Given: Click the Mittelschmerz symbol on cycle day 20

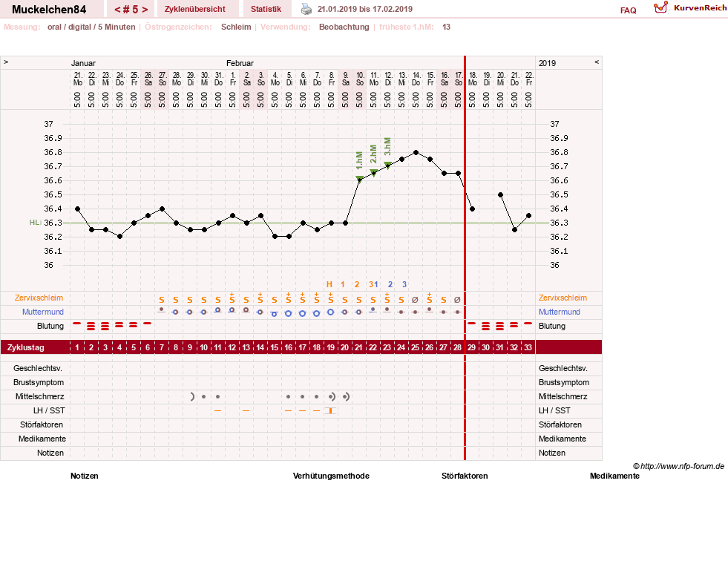Looking at the screenshot, I should [345, 396].
